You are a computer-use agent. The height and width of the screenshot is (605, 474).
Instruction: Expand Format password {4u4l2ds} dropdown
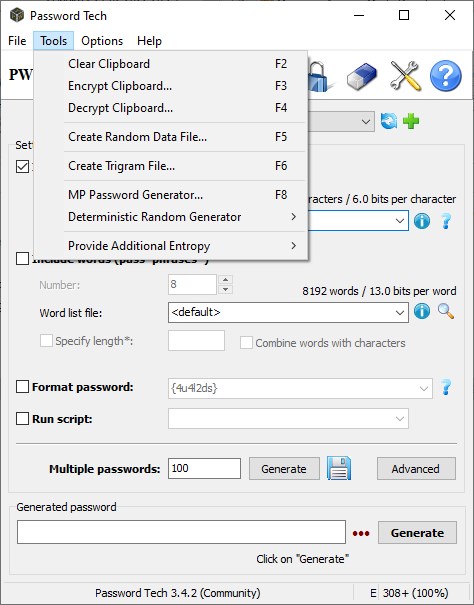tap(424, 388)
